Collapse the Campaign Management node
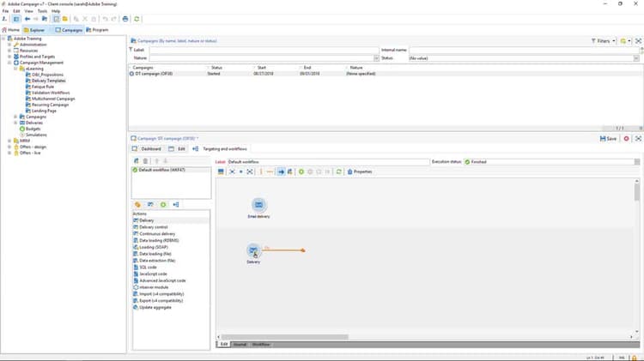The height and width of the screenshot is (361, 644). click(x=9, y=63)
